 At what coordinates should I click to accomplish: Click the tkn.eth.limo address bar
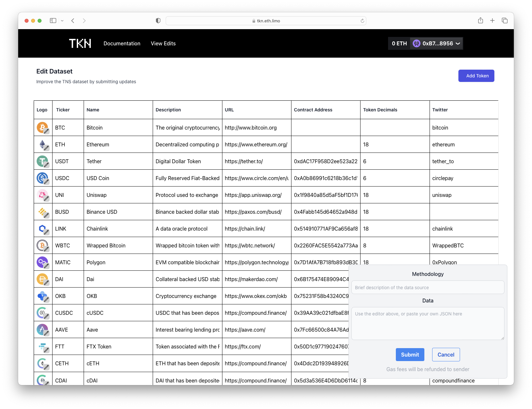click(266, 21)
